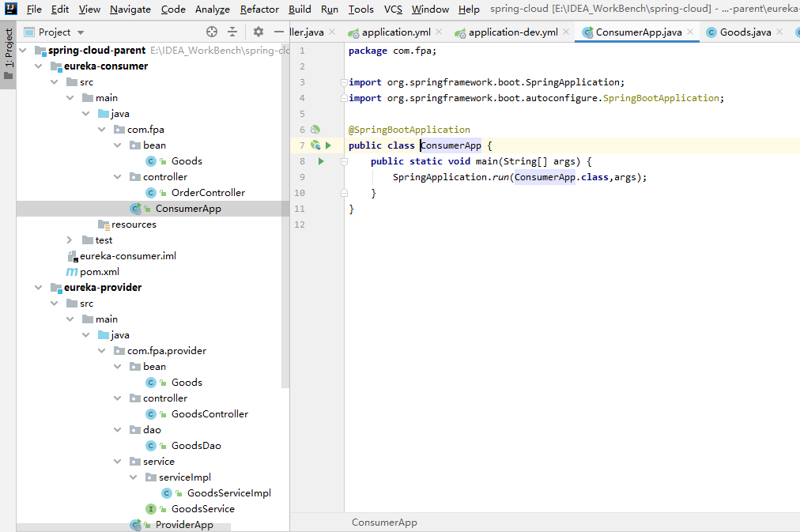Select Goods under consumer bean folder
Screen dimensions: 800x532
187,161
